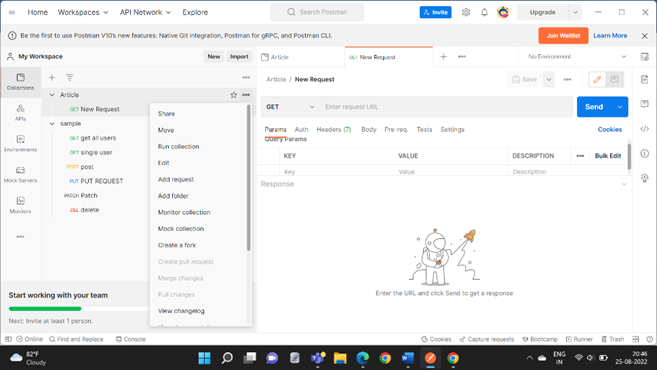Open the GET method dropdown
Screen dimensions: 657x370
pyautogui.click(x=290, y=107)
